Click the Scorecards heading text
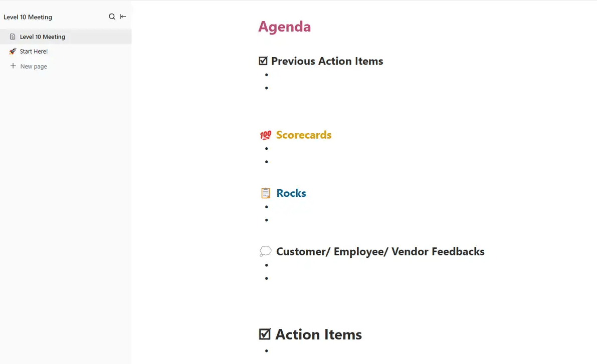Viewport: 597px width, 364px height. click(x=304, y=135)
